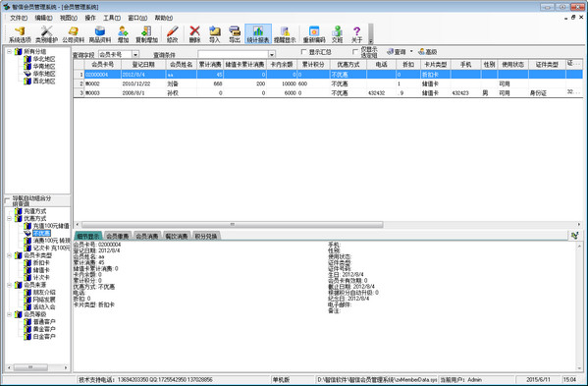Collapse 会员卡类型 tree node

coord(10,255)
